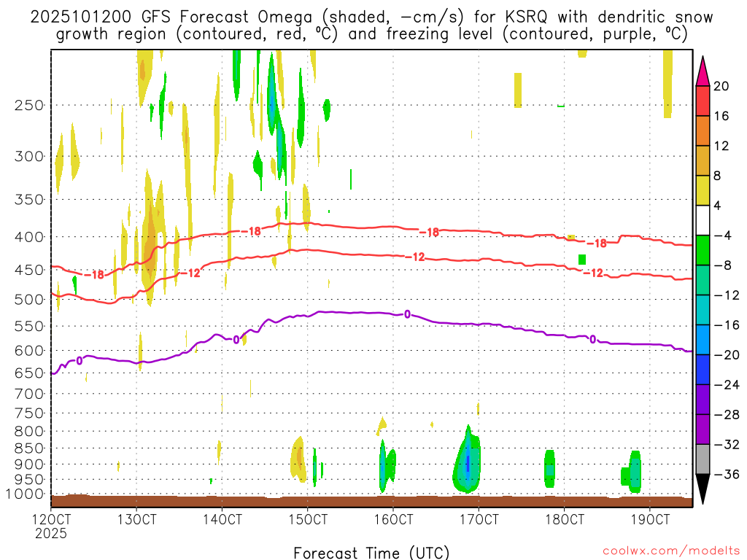Select the violet -28-to-(-24) colorbar swatch

click(703, 400)
